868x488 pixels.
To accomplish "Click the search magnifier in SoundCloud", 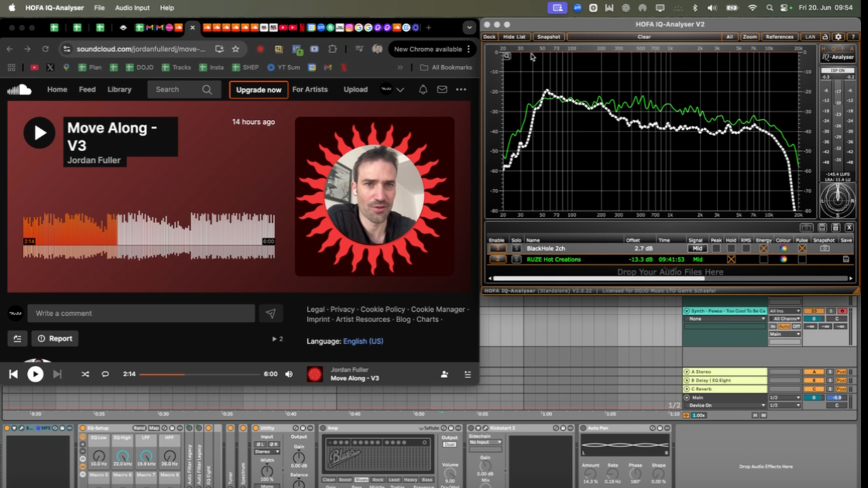I will (x=207, y=89).
